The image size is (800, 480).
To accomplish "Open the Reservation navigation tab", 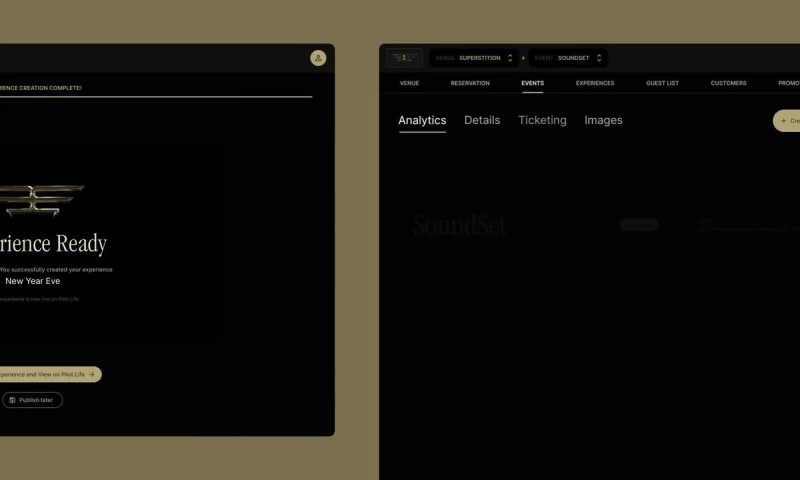I will pos(470,83).
